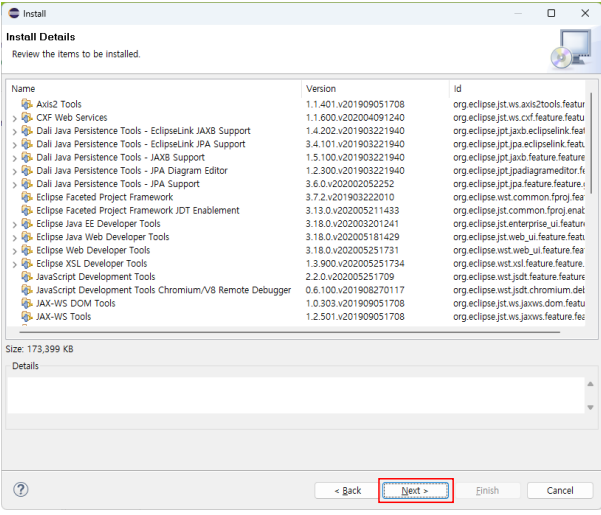Select the JavaScript Development Tools row
Screen dimensions: 601x515
click(x=95, y=277)
